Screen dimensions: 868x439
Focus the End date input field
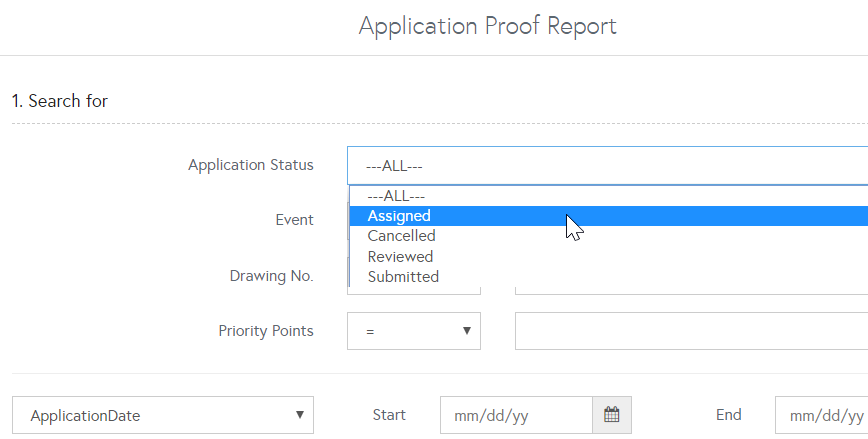(x=822, y=415)
